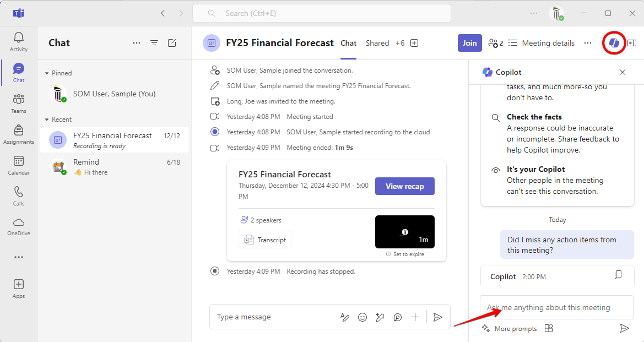Click the Copilot ask me anything field
The image size is (644, 342).
(549, 308)
